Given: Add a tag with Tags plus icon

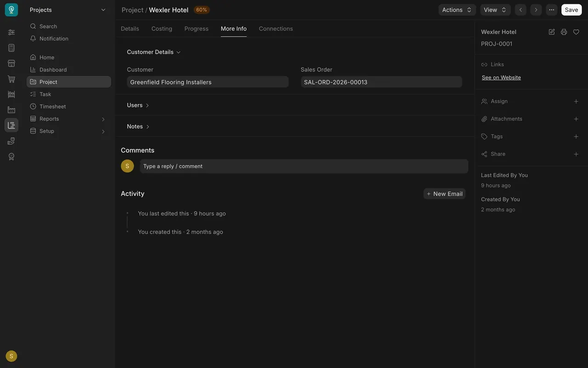Looking at the screenshot, I should [x=576, y=137].
